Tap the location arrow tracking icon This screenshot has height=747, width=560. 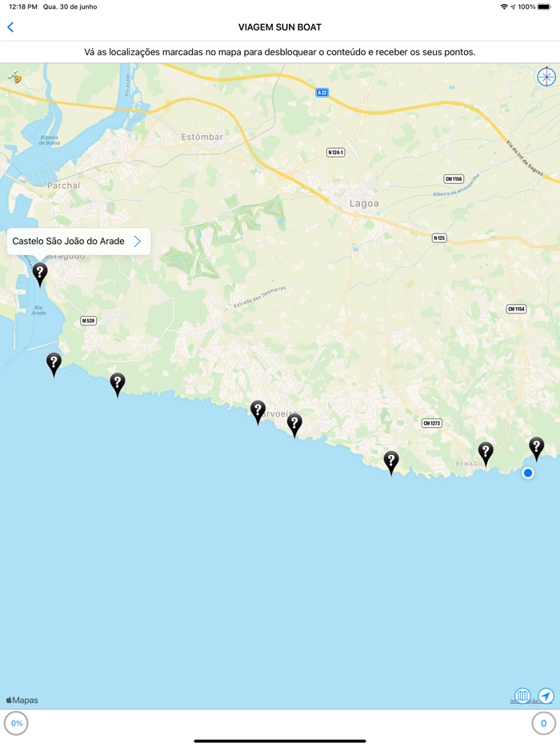pos(546,696)
